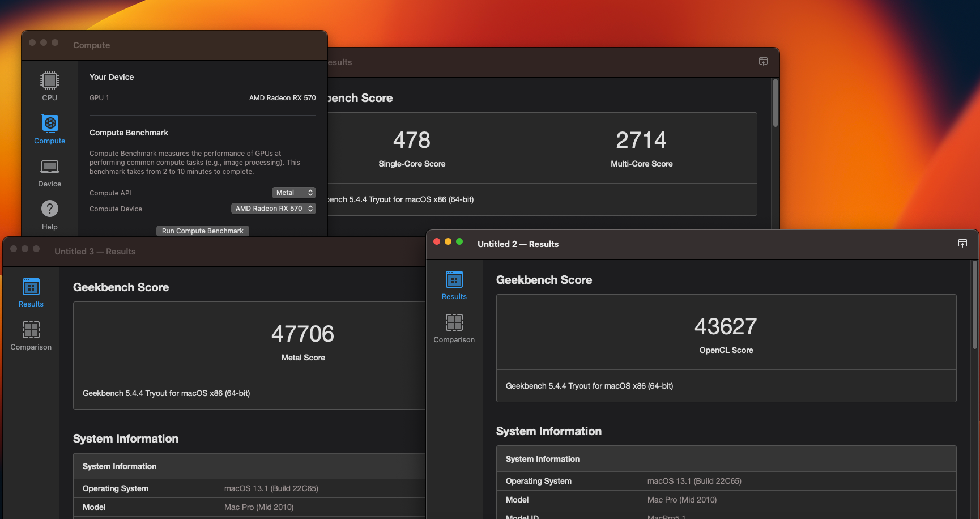This screenshot has height=519, width=980.
Task: Click Compute Benchmark heading
Action: tap(129, 133)
